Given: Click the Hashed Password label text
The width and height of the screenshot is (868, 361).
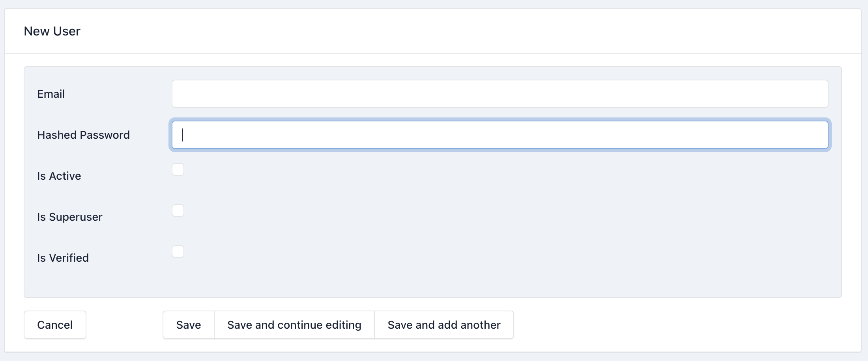Looking at the screenshot, I should click(83, 135).
